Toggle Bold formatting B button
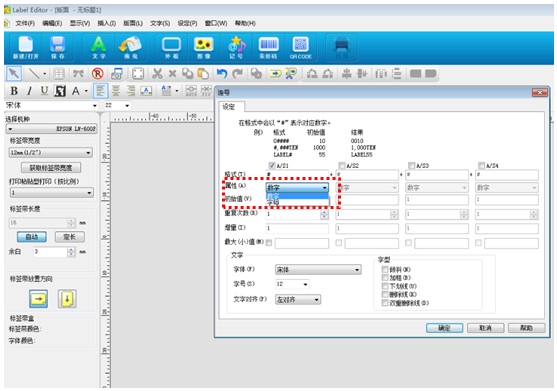 pos(14,91)
